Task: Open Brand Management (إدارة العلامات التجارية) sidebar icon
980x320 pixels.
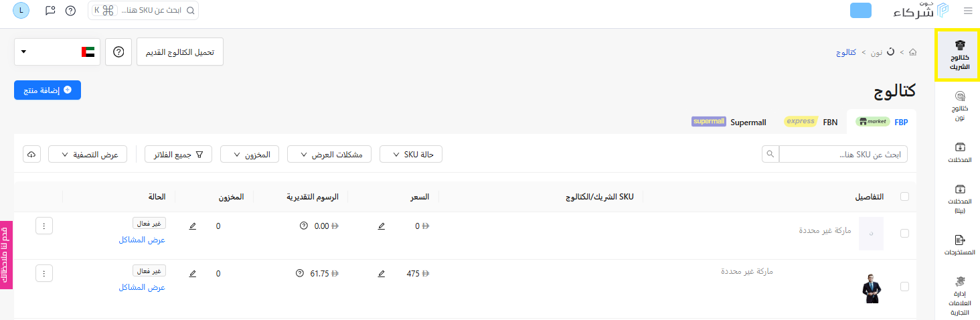Action: click(x=959, y=295)
